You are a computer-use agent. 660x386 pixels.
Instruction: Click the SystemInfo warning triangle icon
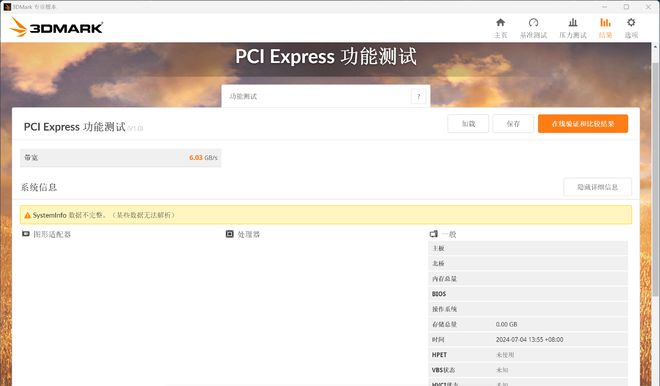28,215
